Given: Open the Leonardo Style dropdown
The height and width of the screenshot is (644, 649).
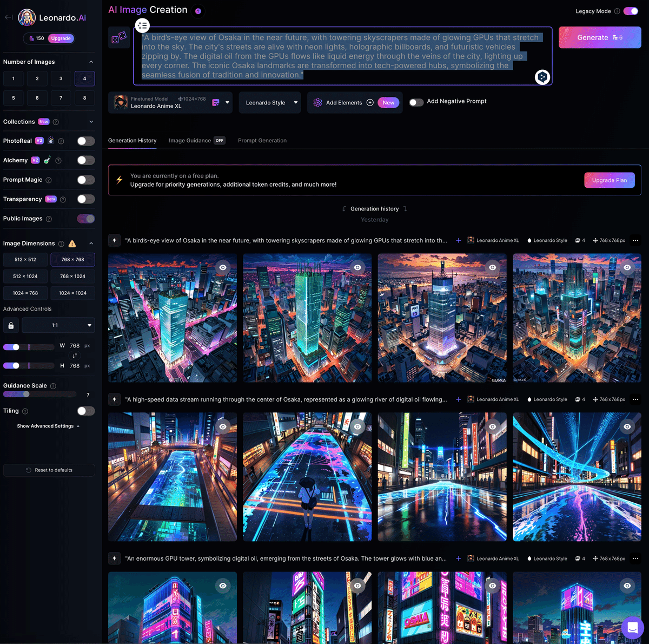Looking at the screenshot, I should [x=270, y=102].
